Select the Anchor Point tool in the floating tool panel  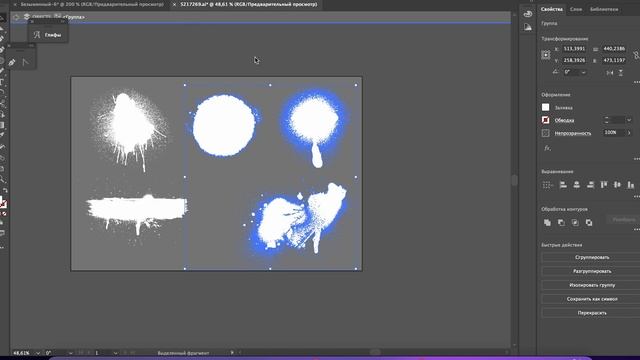coord(26,62)
